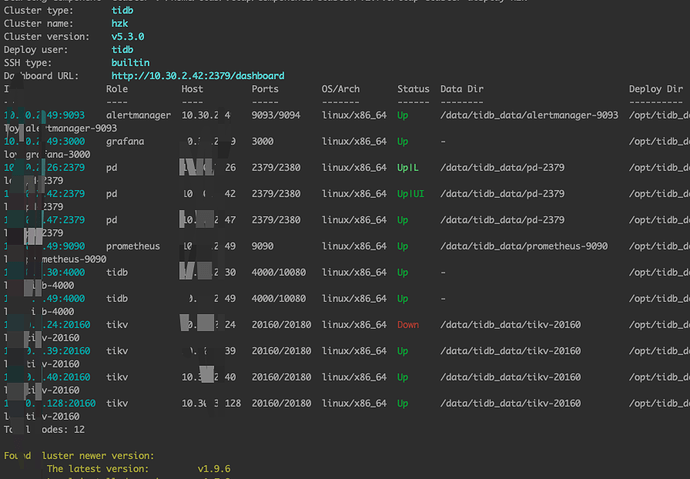Click the Cluster type value tidb
The height and width of the screenshot is (479, 690).
(x=122, y=10)
